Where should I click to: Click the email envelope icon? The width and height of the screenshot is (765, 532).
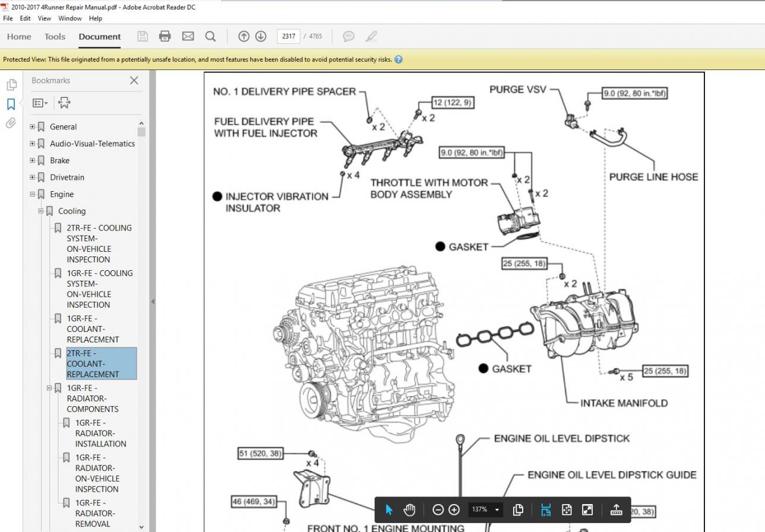[x=188, y=36]
